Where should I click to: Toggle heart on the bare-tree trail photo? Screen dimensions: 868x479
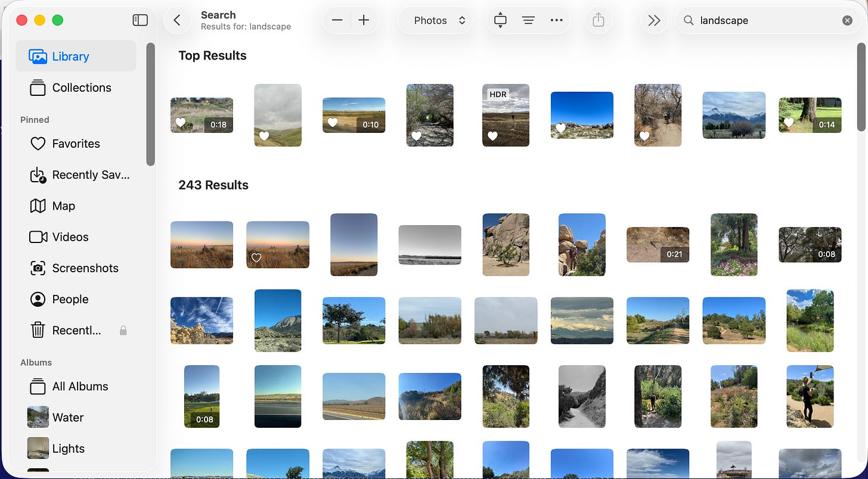644,136
